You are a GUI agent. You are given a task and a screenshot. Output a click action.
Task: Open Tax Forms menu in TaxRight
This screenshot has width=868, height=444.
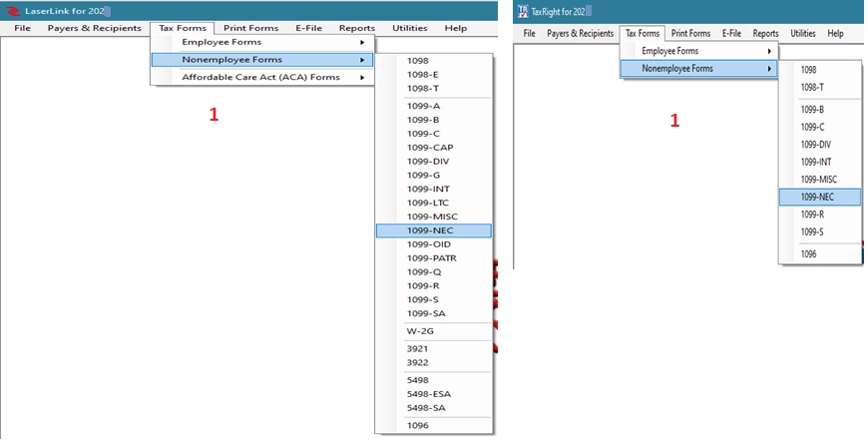tap(643, 33)
